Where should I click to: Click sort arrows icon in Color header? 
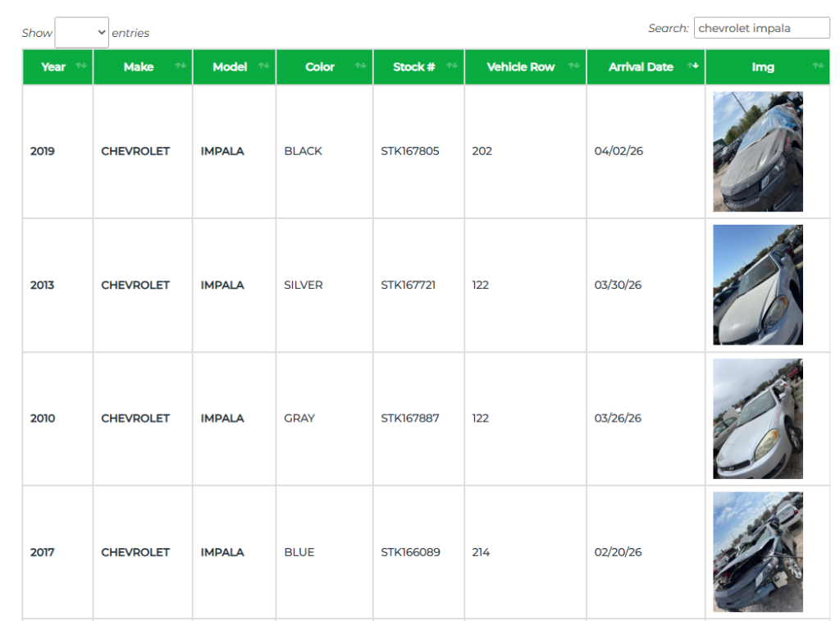click(x=361, y=66)
